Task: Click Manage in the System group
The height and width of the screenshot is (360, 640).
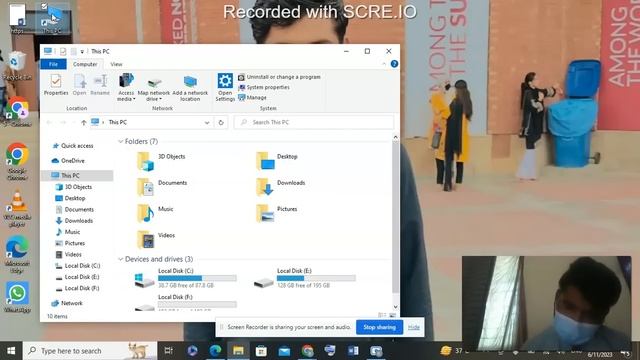Action: coord(252,98)
